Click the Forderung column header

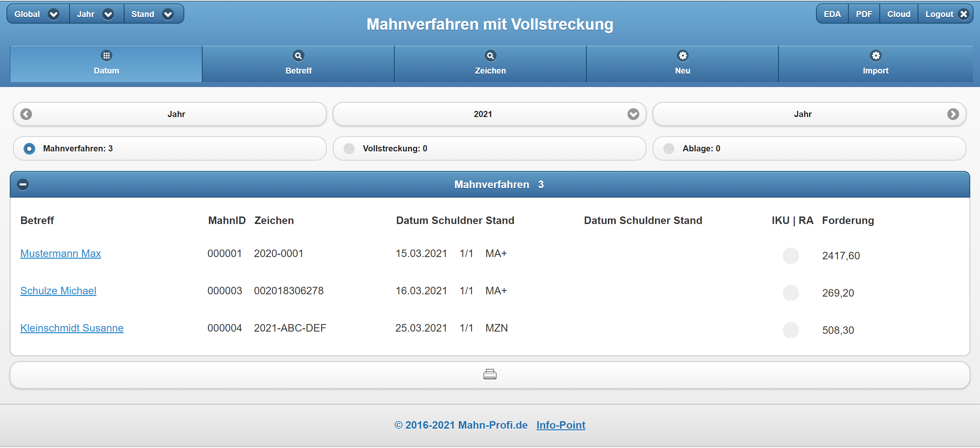point(848,221)
